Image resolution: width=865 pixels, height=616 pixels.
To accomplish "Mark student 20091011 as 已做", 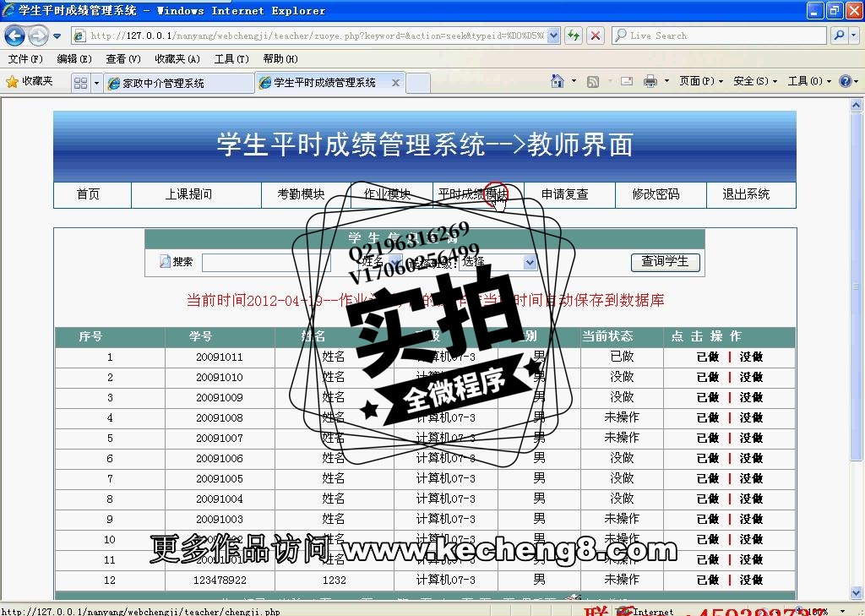I will pyautogui.click(x=708, y=357).
